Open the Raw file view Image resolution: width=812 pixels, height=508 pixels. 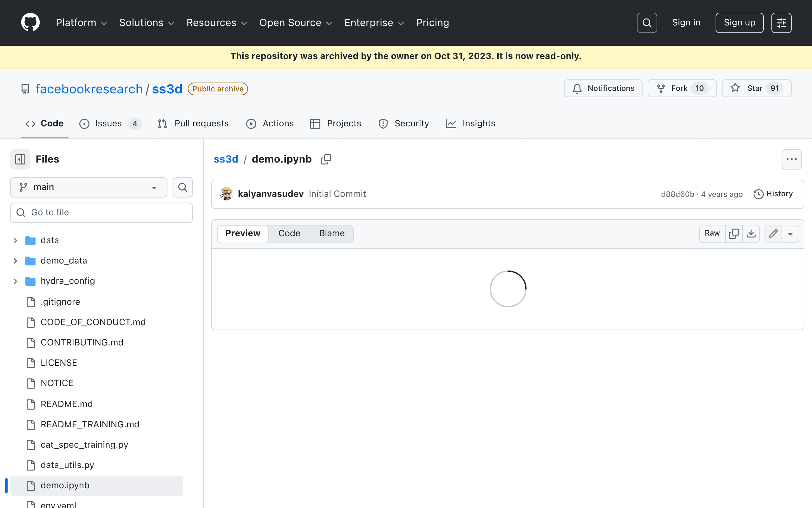(x=712, y=233)
